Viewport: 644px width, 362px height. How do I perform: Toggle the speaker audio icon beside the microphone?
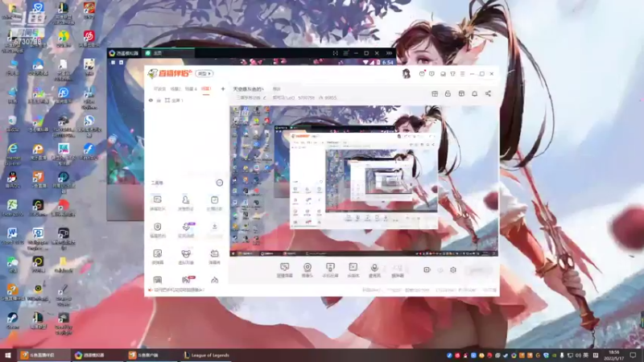pyautogui.click(x=398, y=270)
